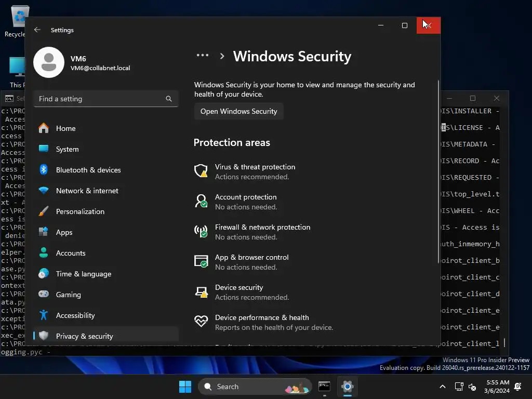Click the Find a setting search field
Viewport: 532px width, 399px height.
click(x=106, y=99)
